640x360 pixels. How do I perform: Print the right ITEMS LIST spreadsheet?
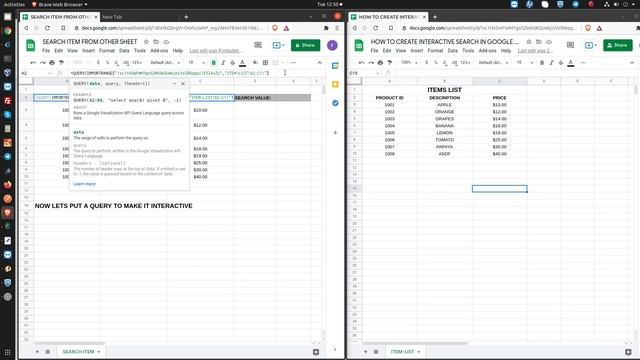coord(380,62)
